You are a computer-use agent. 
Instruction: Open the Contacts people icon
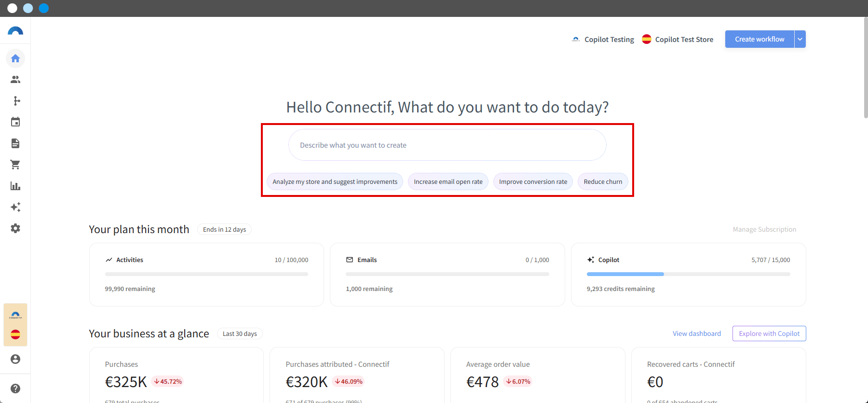[15, 80]
